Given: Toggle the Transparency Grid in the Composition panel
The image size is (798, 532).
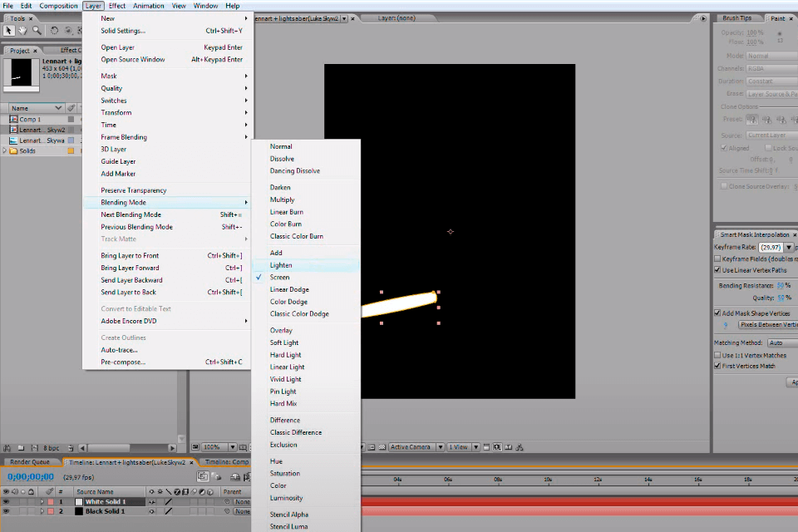Looking at the screenshot, I should [x=382, y=446].
